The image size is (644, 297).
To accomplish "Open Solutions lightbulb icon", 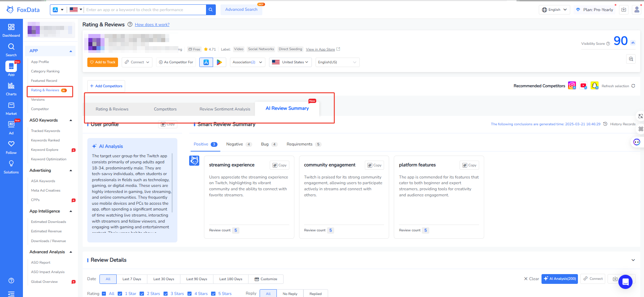I will (11, 163).
